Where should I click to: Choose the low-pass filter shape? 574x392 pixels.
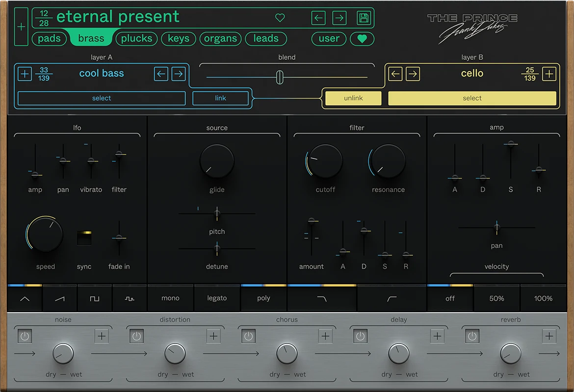(x=322, y=298)
